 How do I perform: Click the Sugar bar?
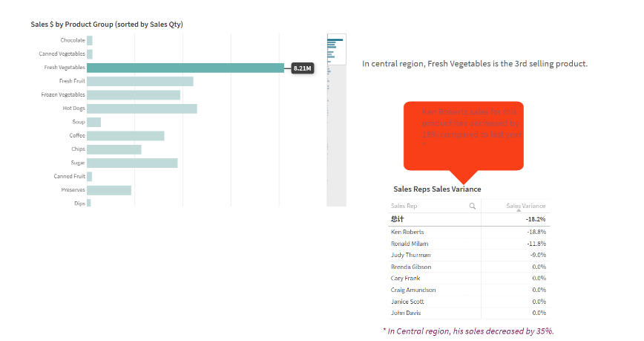(x=132, y=163)
